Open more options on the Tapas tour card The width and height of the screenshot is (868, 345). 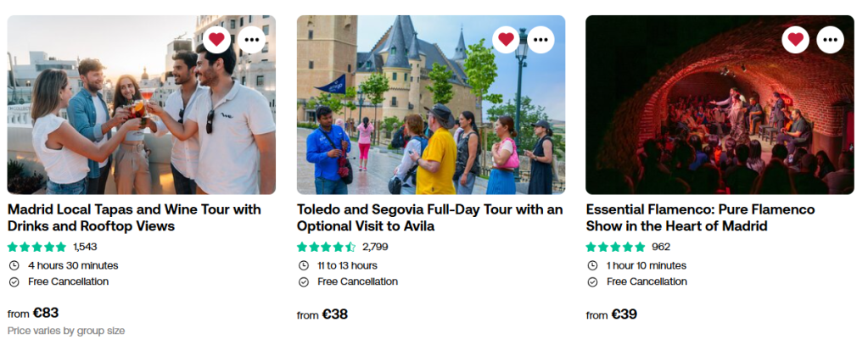coord(251,39)
